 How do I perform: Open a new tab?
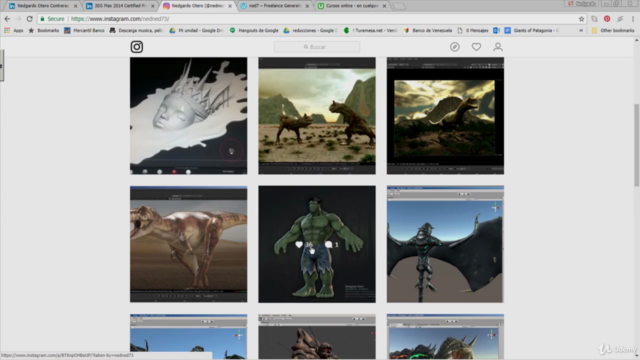point(400,6)
